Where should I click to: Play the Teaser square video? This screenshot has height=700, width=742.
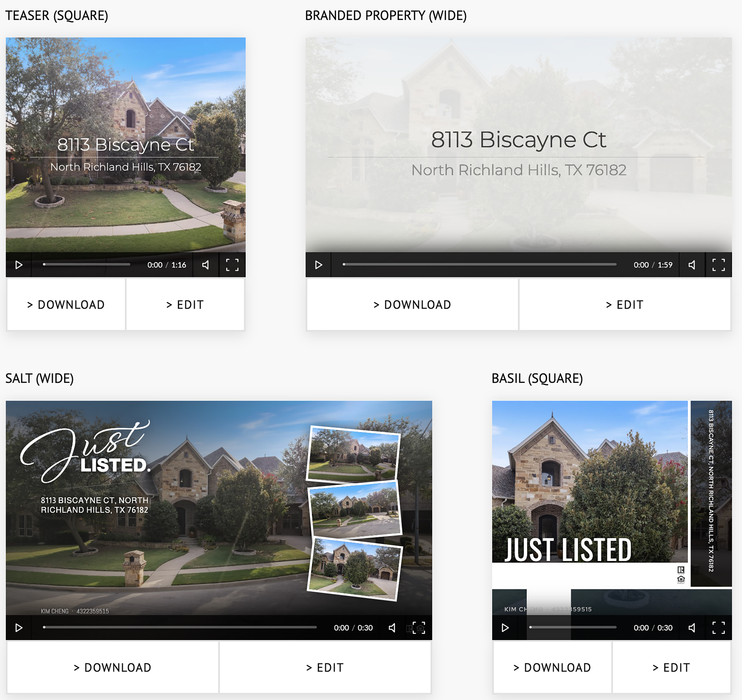point(19,265)
